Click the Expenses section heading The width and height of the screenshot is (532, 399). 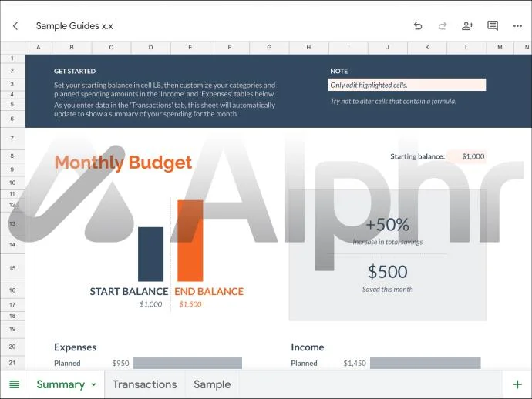pyautogui.click(x=75, y=347)
